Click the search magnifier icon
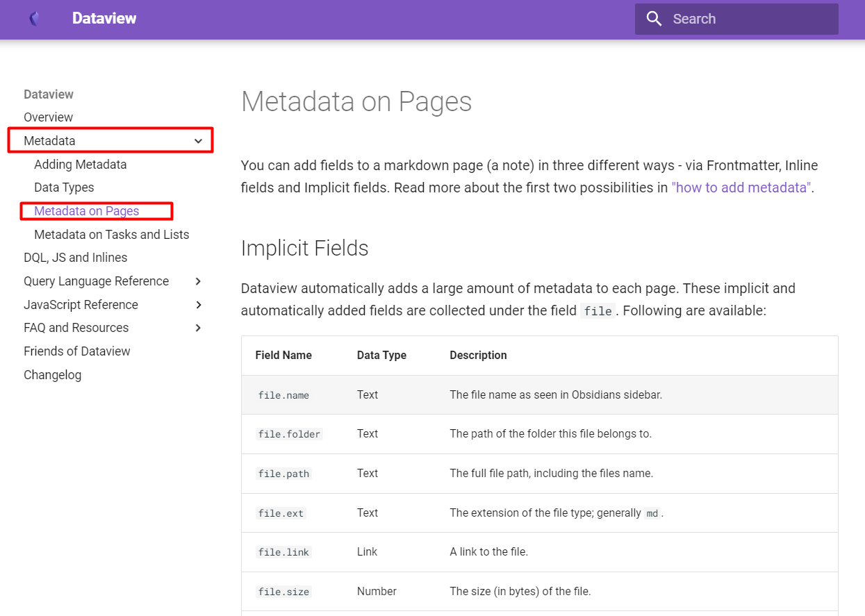865x616 pixels. pyautogui.click(x=654, y=19)
